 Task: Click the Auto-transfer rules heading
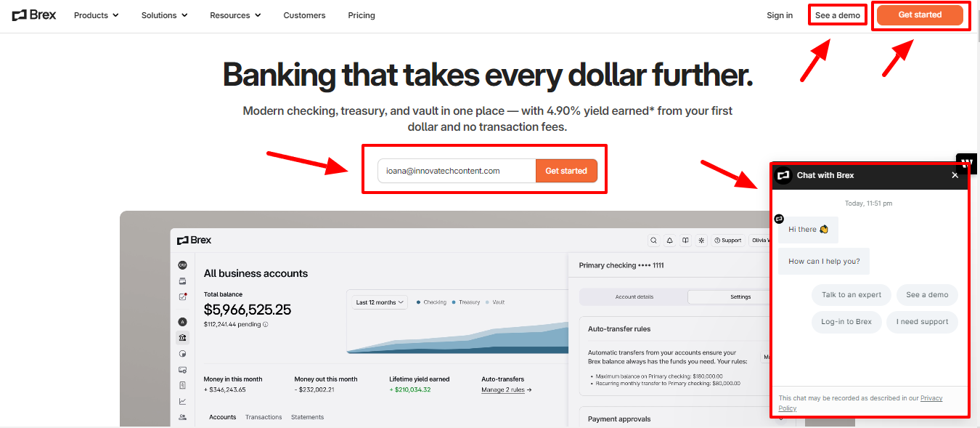click(x=619, y=328)
